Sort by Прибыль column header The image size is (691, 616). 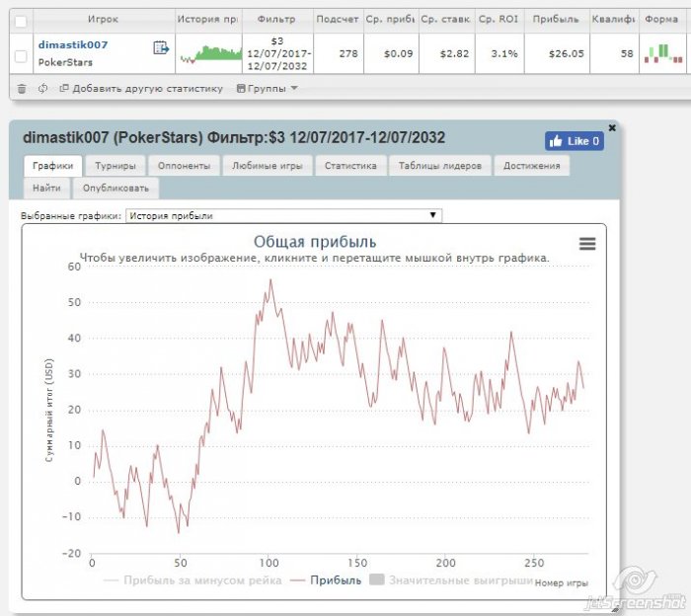(556, 19)
